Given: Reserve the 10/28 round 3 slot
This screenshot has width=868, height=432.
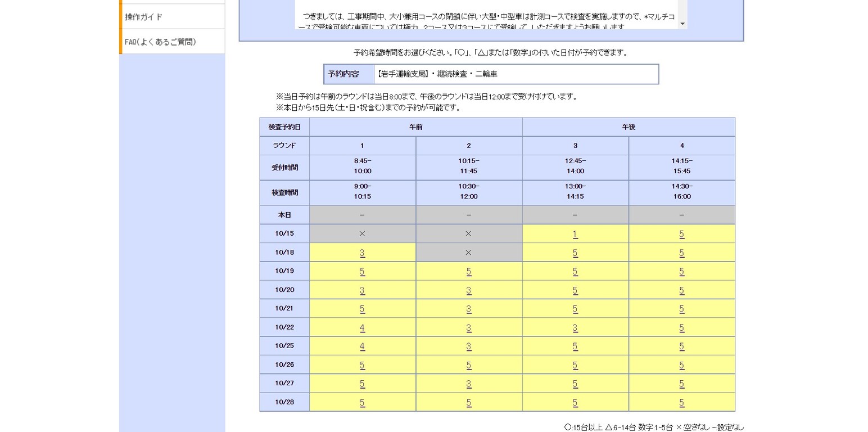Looking at the screenshot, I should tap(575, 402).
